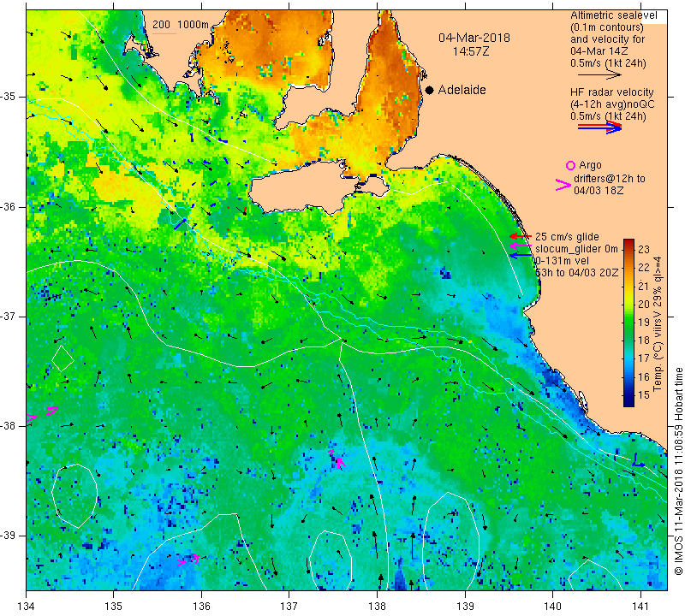Click the '(4-12h avg)noQC' legend text
This screenshot has height=616, width=685.
tap(612, 104)
